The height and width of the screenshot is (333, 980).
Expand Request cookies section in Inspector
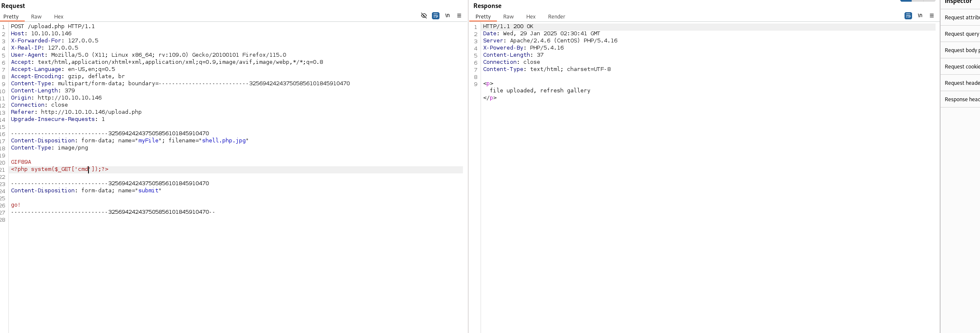(x=961, y=66)
